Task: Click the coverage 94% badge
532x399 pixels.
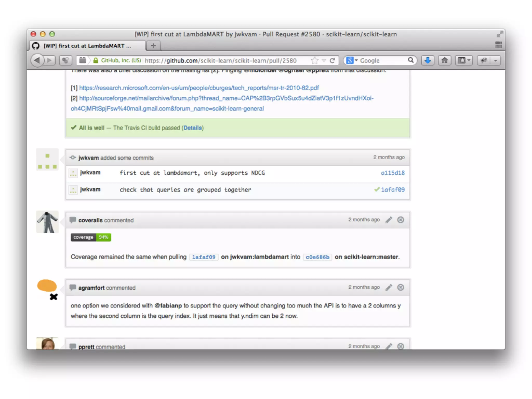Action: point(91,237)
